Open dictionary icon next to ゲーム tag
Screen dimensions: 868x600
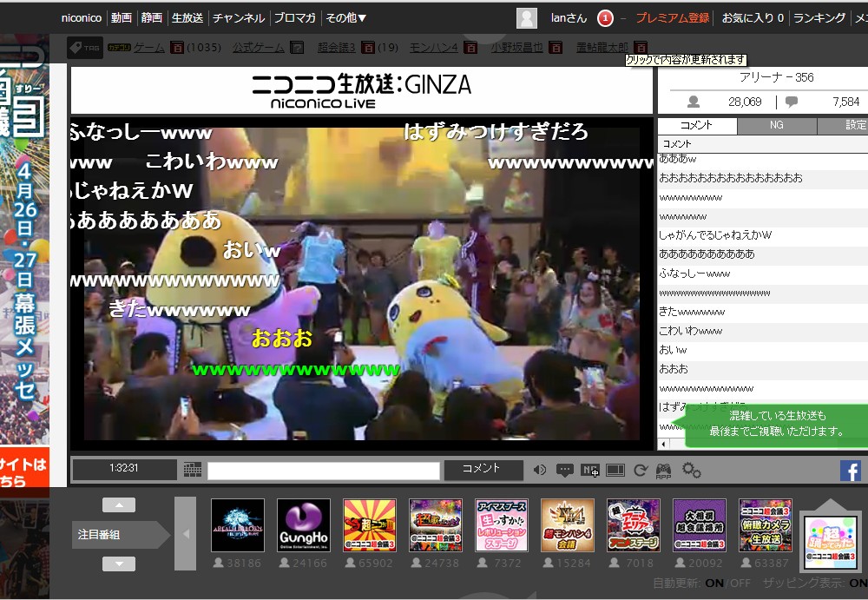pyautogui.click(x=176, y=48)
